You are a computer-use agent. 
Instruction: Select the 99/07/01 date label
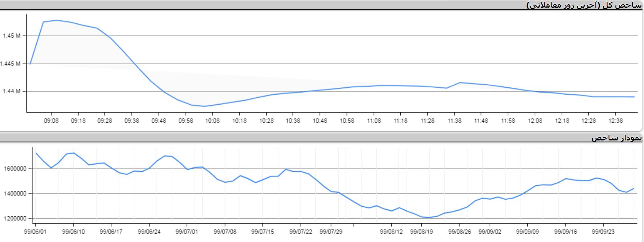(x=186, y=232)
